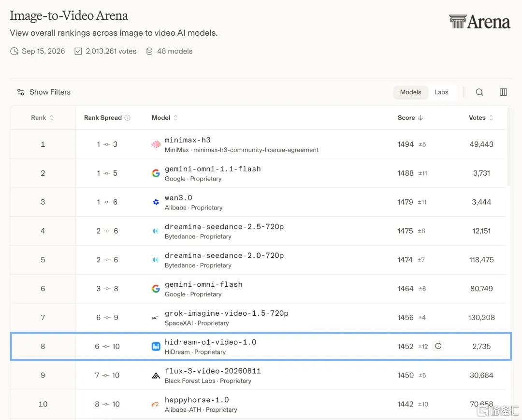
Task: Click votes value 3,444
Action: click(481, 202)
